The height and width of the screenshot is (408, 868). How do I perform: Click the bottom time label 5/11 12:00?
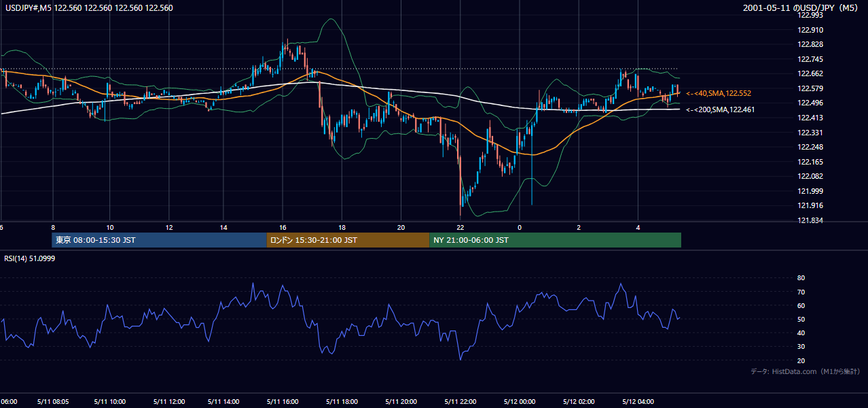point(169,402)
